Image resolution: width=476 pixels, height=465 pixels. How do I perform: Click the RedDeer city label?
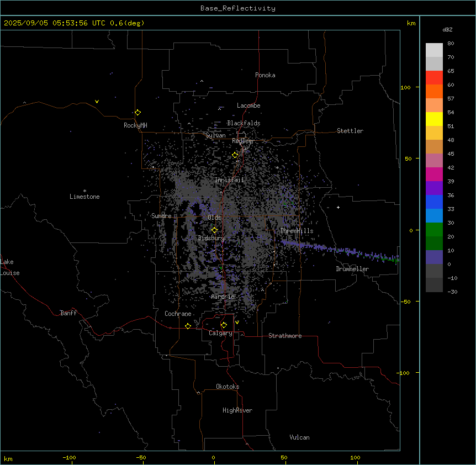243,141
